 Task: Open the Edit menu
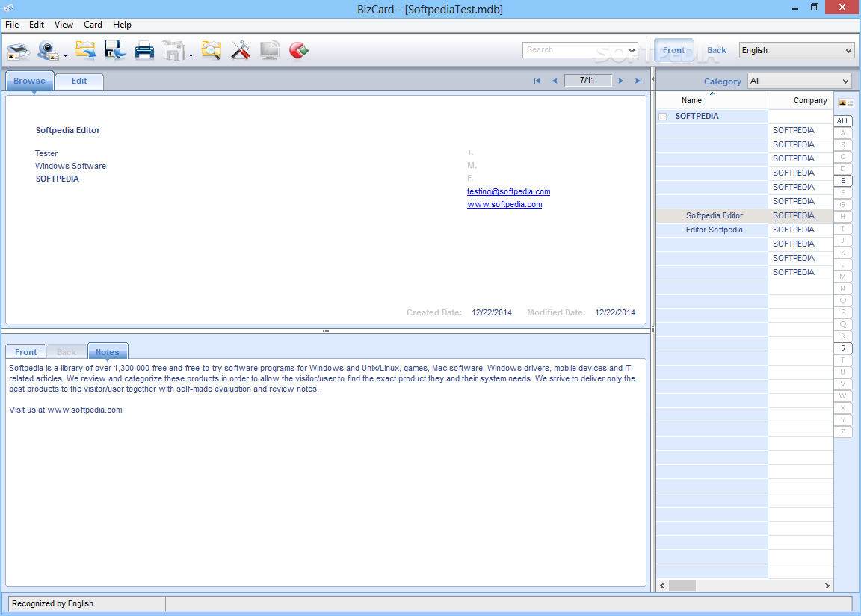pos(37,25)
